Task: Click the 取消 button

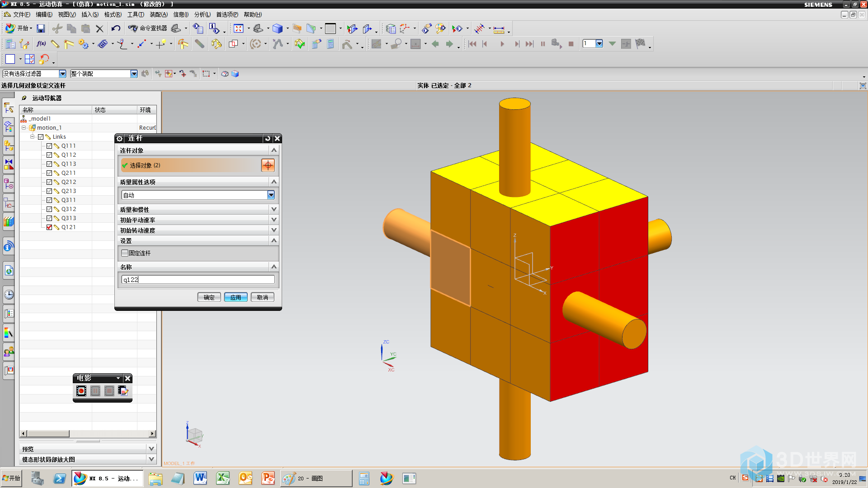Action: pyautogui.click(x=262, y=297)
